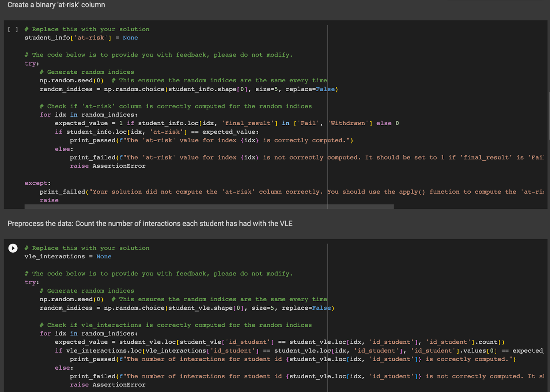Click print_passed line about 'at-risk' value
Viewport: 550px width, 392px height.
point(211,140)
